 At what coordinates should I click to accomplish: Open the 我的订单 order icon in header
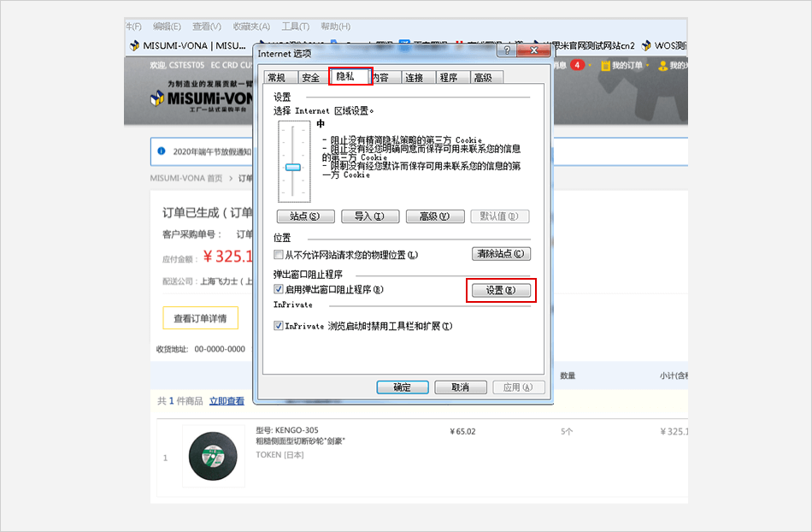606,66
